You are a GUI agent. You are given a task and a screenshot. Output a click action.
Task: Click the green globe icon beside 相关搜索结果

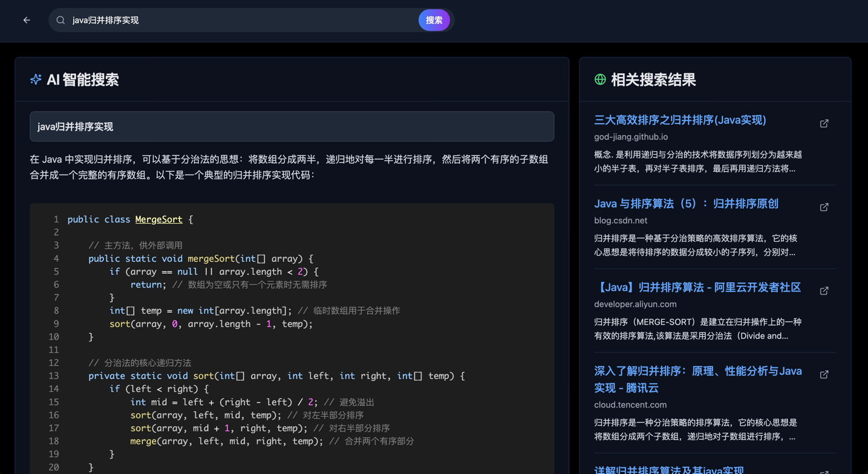(600, 79)
